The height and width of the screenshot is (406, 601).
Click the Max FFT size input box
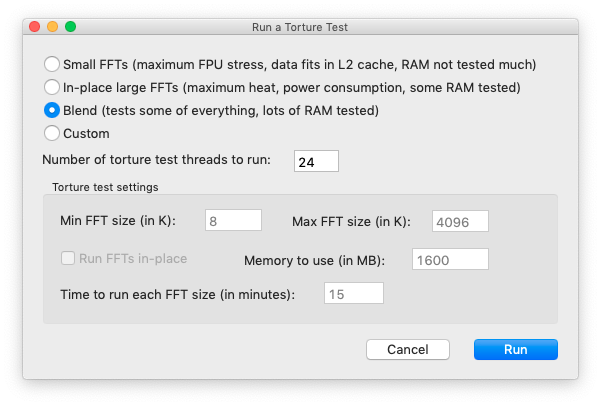(x=459, y=220)
